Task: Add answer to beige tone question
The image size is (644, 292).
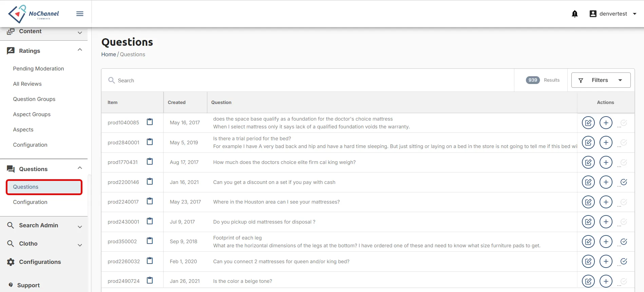Action: point(606,281)
